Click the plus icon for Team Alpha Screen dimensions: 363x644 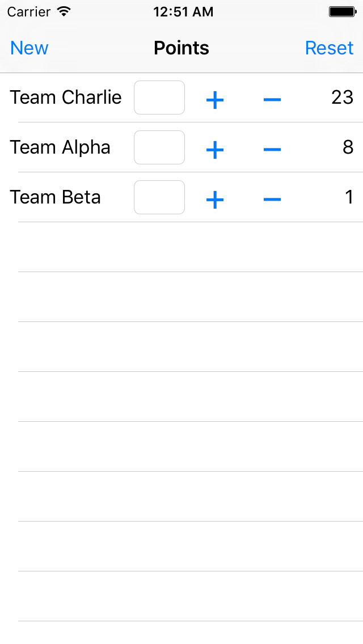point(214,150)
